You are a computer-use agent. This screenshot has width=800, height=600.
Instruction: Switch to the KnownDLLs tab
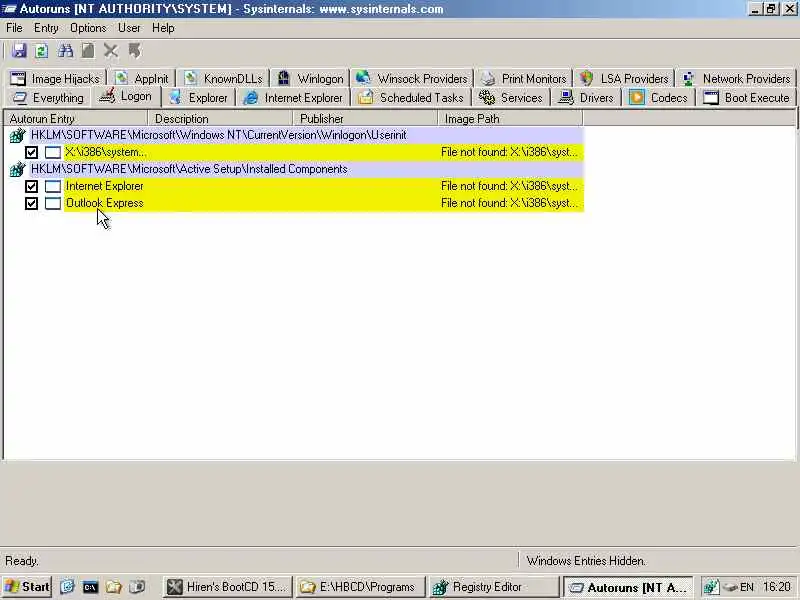(x=223, y=79)
